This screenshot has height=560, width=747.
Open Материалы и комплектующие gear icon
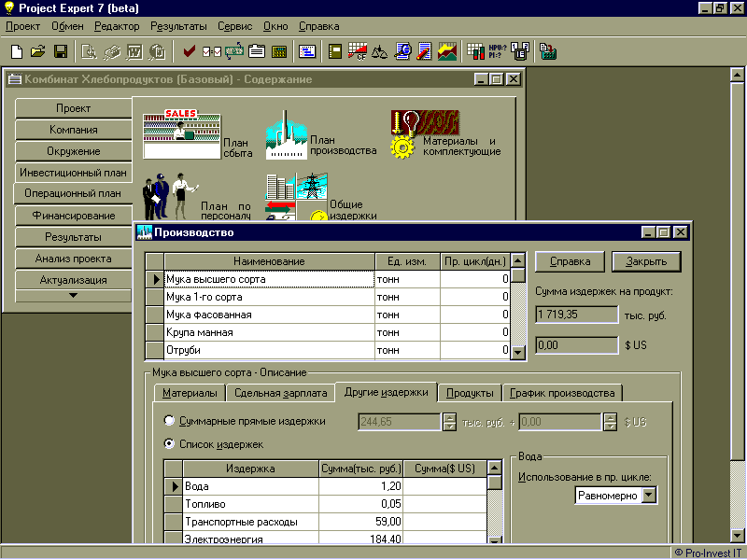[424, 134]
